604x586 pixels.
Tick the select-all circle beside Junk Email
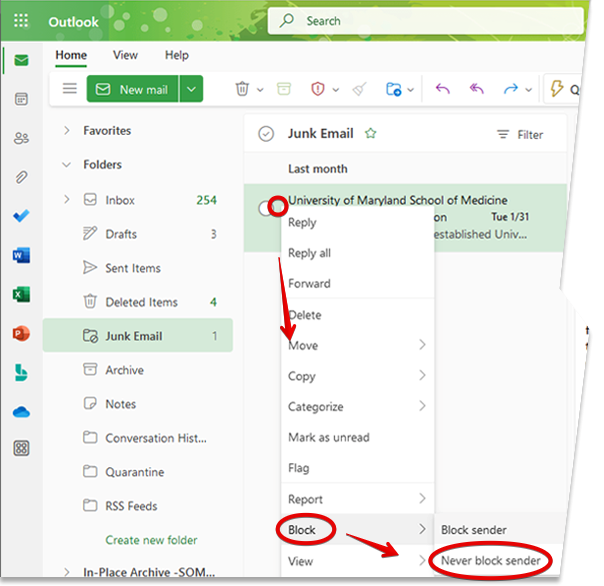click(x=266, y=134)
